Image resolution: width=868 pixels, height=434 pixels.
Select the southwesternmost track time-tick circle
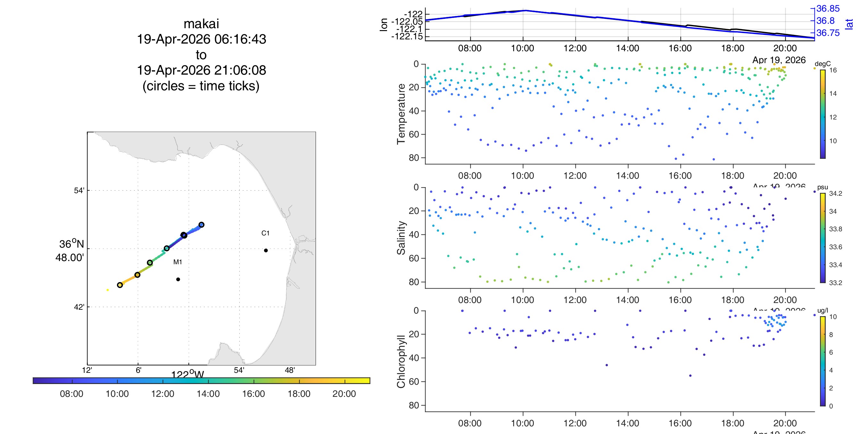click(120, 285)
